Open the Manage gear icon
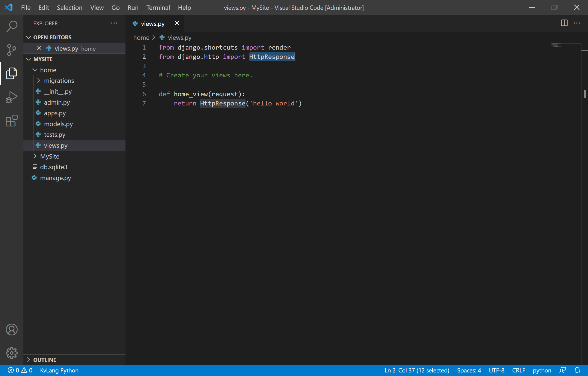The image size is (588, 376). [x=12, y=353]
